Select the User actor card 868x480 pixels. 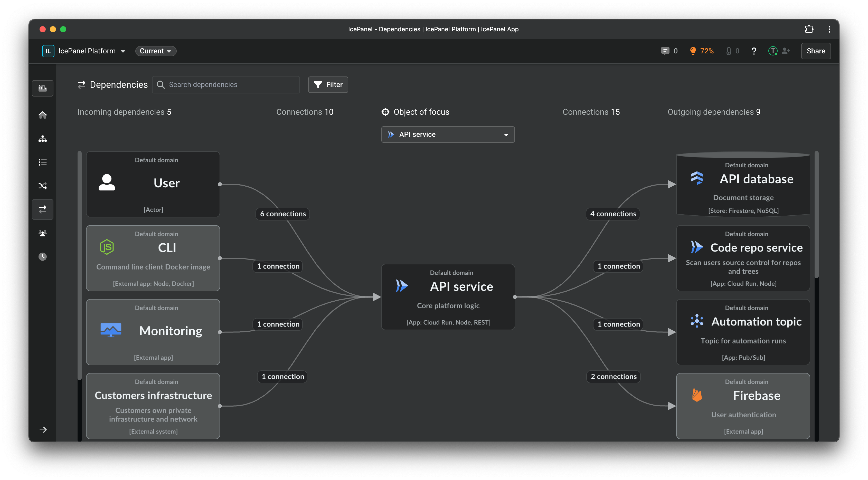tap(153, 184)
